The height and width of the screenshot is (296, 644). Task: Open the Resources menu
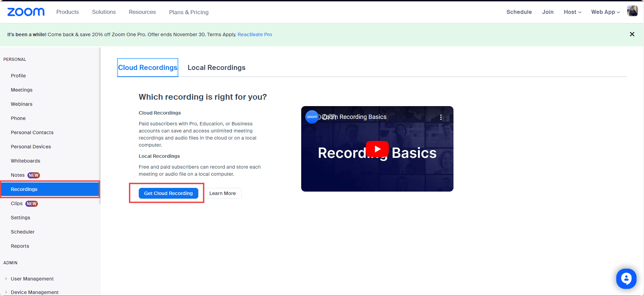142,12
